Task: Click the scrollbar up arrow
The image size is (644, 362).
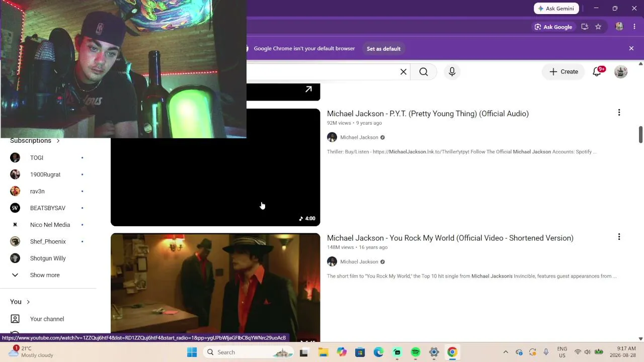Action: pyautogui.click(x=640, y=64)
